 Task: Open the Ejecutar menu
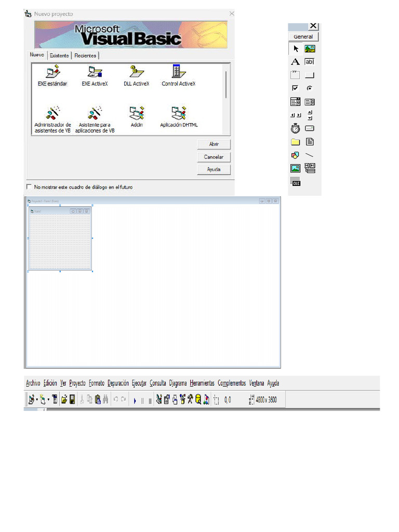(x=139, y=383)
